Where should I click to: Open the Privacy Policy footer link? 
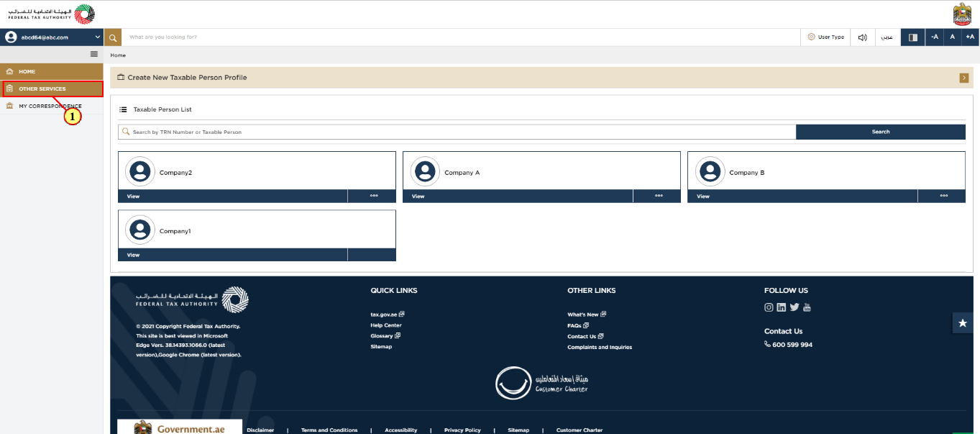click(462, 430)
